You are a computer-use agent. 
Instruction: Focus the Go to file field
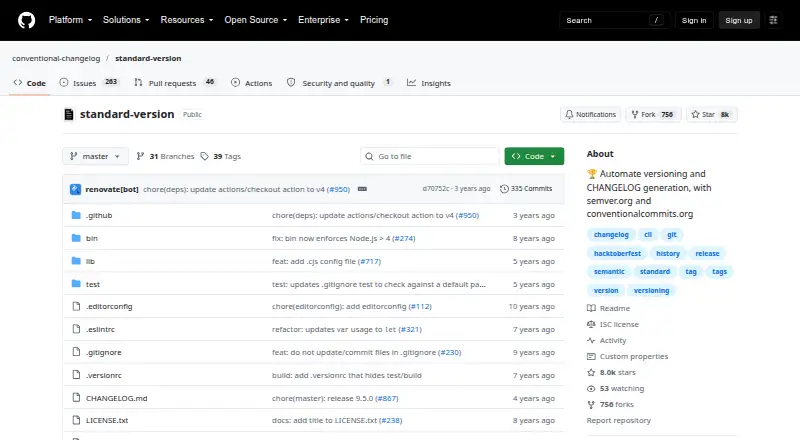[x=430, y=156]
